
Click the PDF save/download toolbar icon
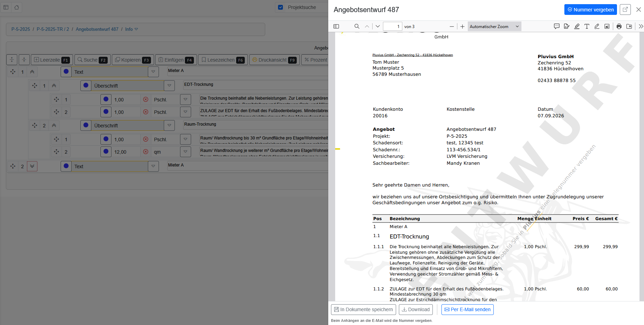click(629, 26)
